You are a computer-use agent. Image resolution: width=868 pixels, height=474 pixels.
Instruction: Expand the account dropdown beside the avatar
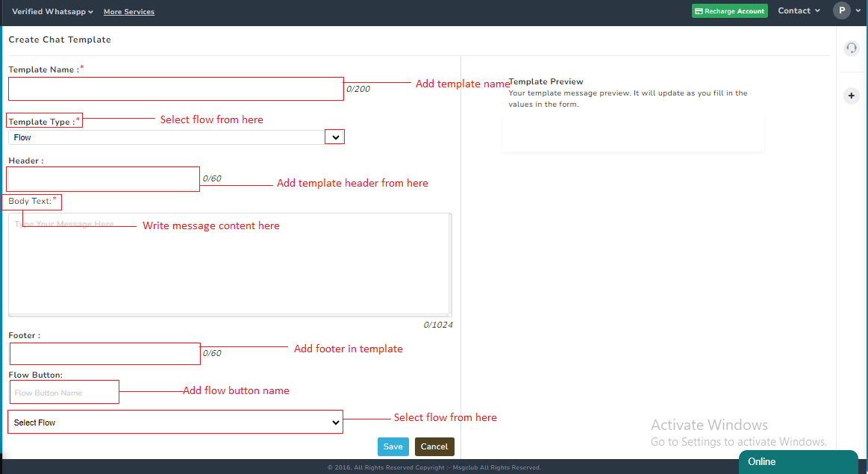click(858, 10)
